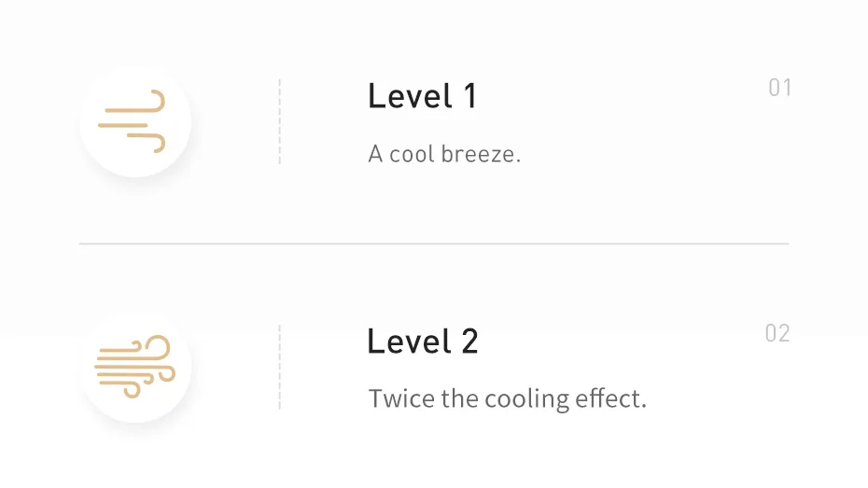Click the digit '2' in Level 2 heading
Viewport: 868px width, 488px height.
click(x=469, y=342)
